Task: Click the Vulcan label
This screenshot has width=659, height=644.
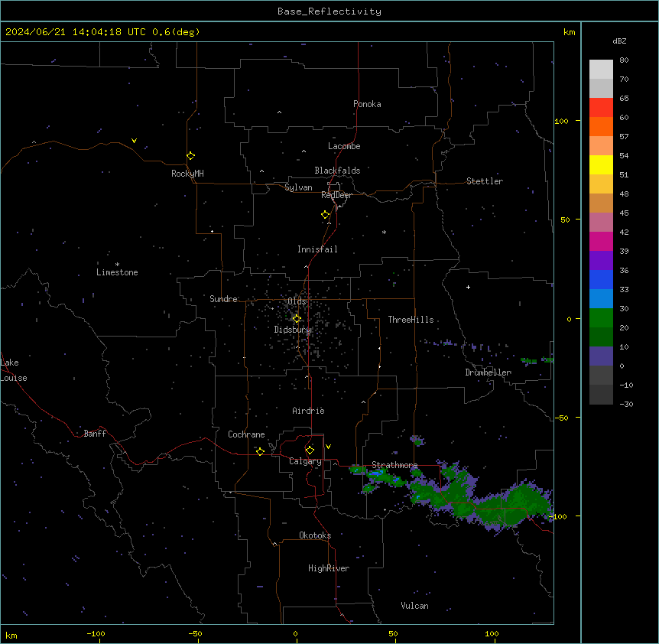Action: [414, 606]
